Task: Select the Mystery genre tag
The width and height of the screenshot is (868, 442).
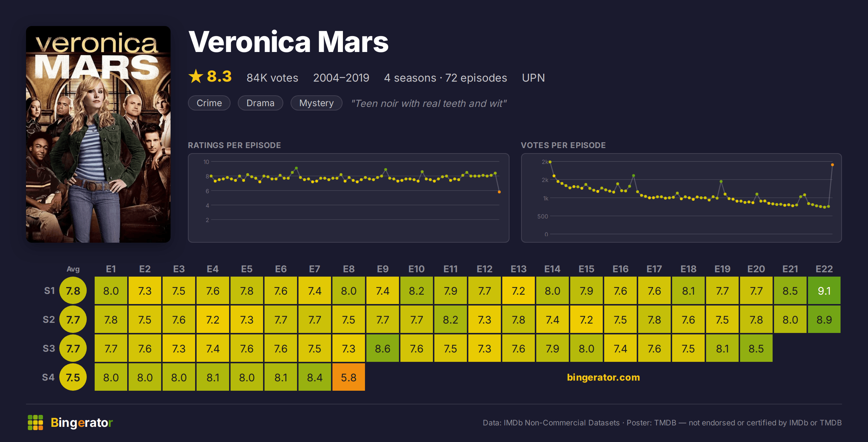Action: point(316,103)
